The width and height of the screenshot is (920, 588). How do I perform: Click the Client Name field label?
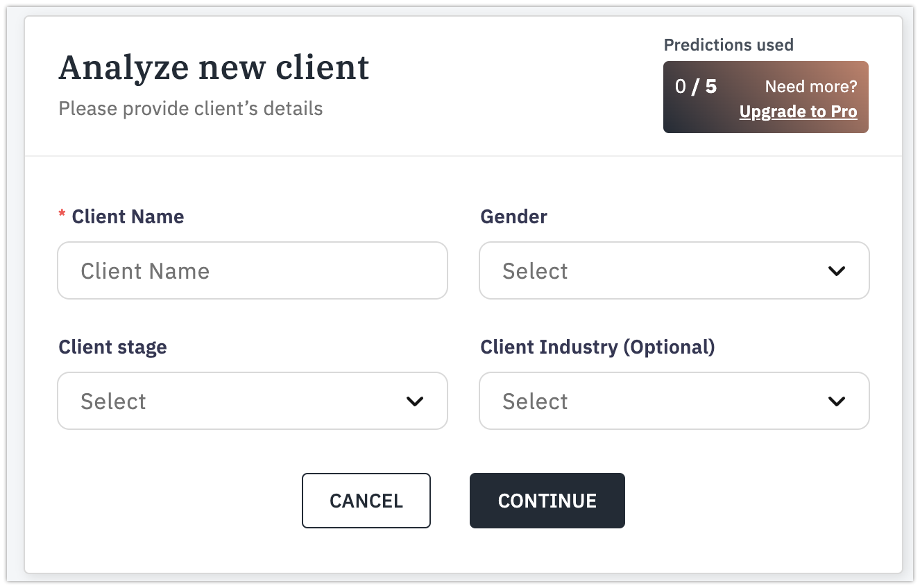pos(128,216)
